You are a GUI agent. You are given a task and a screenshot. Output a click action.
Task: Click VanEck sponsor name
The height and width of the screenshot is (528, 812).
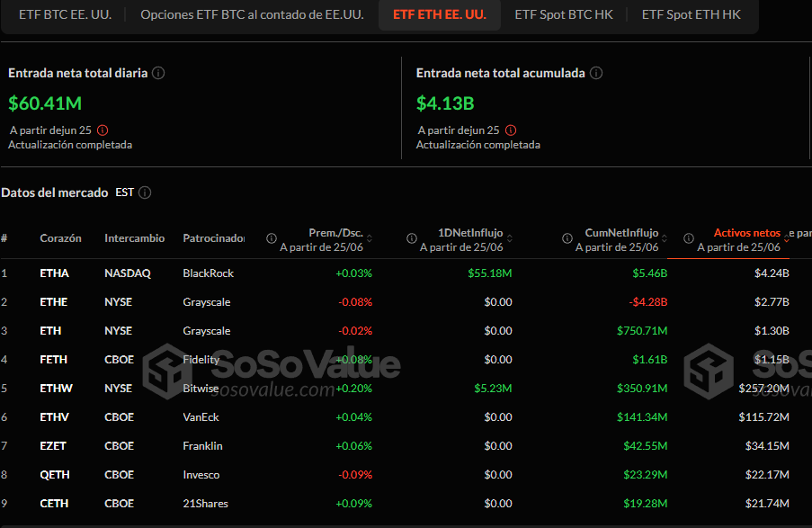point(201,417)
